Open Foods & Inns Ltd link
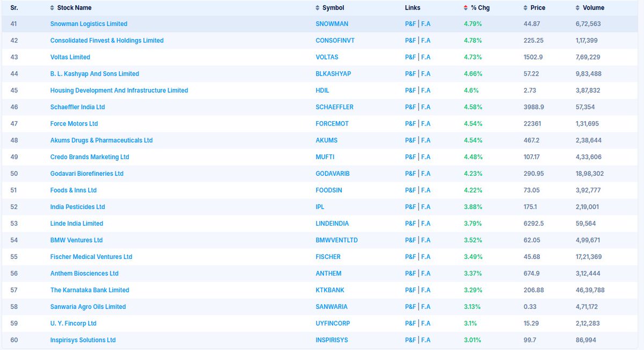644x350 pixels. coord(74,190)
